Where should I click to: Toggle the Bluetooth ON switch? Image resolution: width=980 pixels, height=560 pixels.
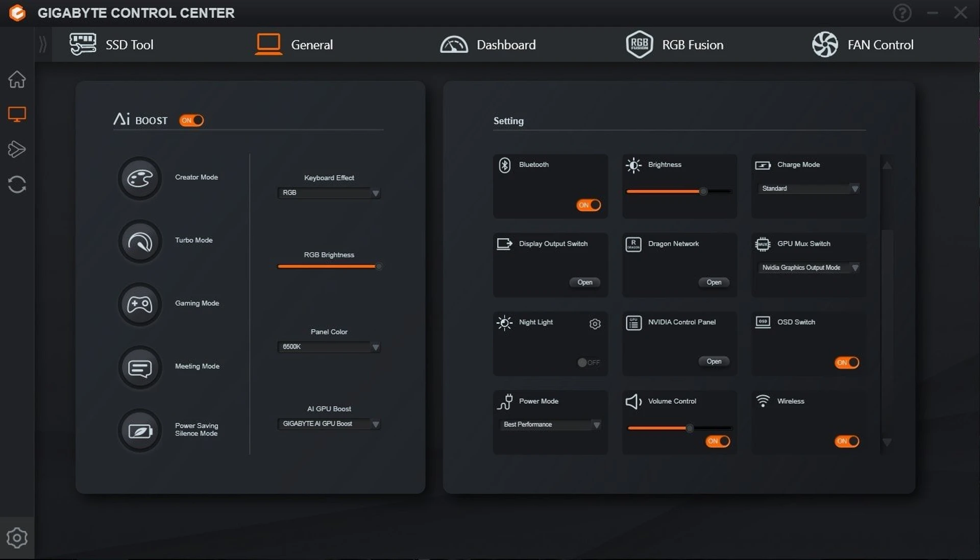pos(589,205)
